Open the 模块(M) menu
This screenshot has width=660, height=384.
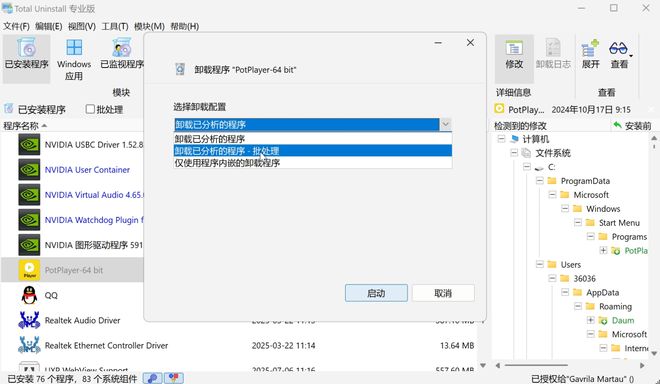point(149,26)
